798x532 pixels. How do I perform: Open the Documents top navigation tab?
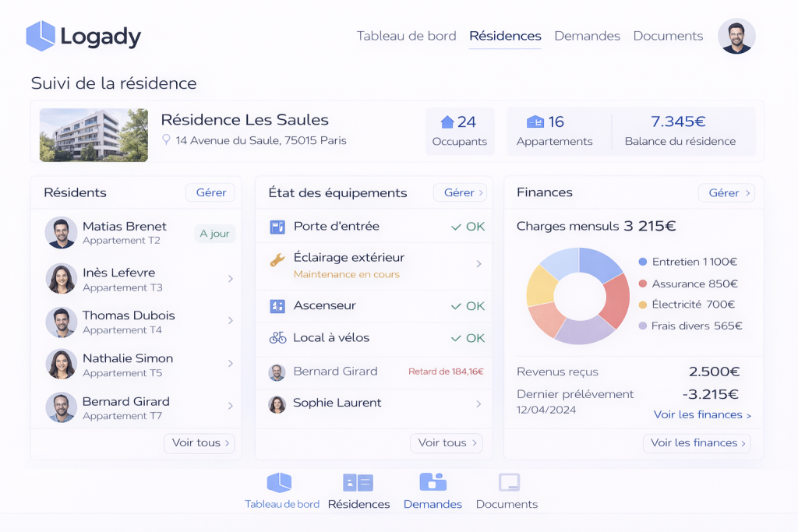668,36
